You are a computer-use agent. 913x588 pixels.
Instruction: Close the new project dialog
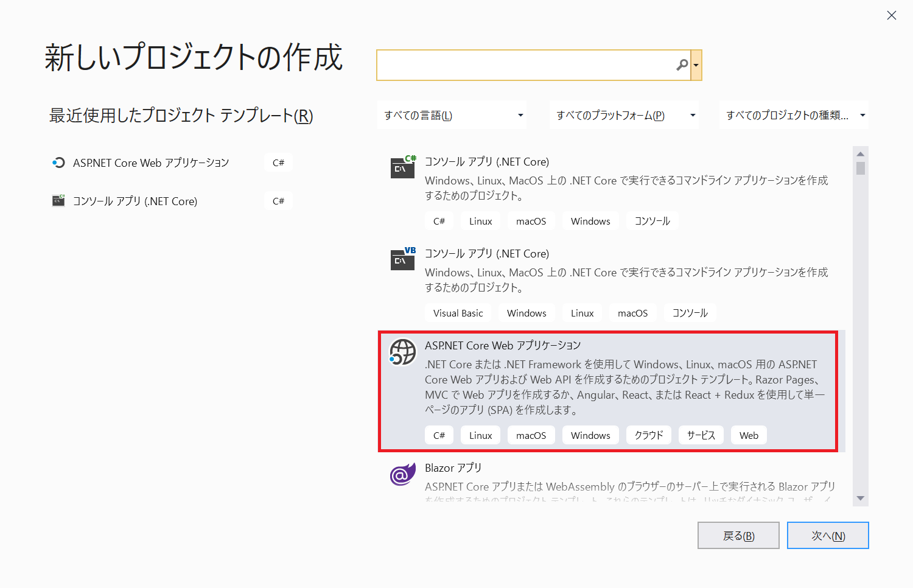892,16
